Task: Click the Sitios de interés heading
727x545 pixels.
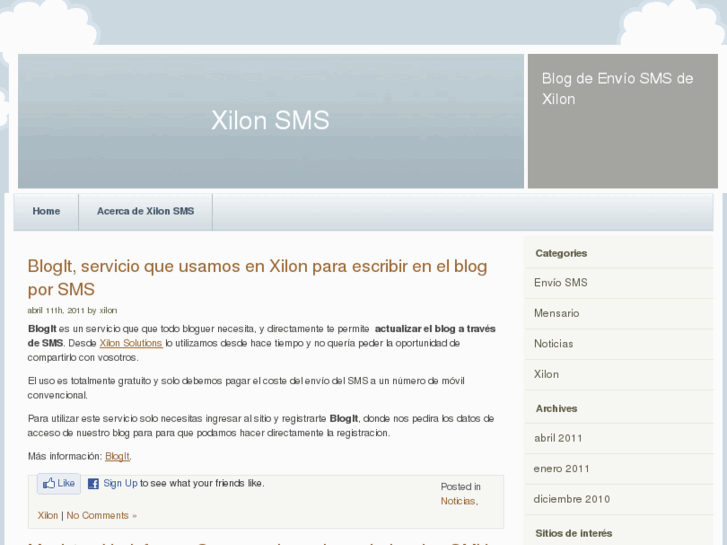Action: pyautogui.click(x=574, y=533)
